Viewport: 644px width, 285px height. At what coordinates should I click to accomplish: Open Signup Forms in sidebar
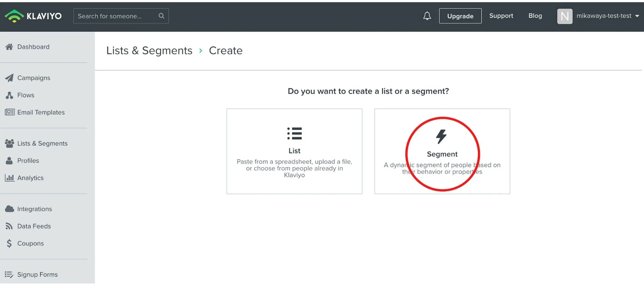click(x=37, y=275)
